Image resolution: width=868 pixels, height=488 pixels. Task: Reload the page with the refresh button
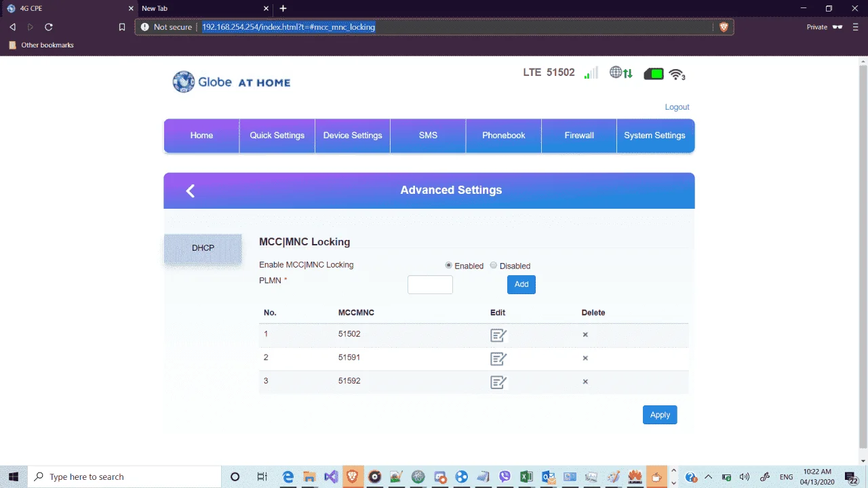coord(49,27)
